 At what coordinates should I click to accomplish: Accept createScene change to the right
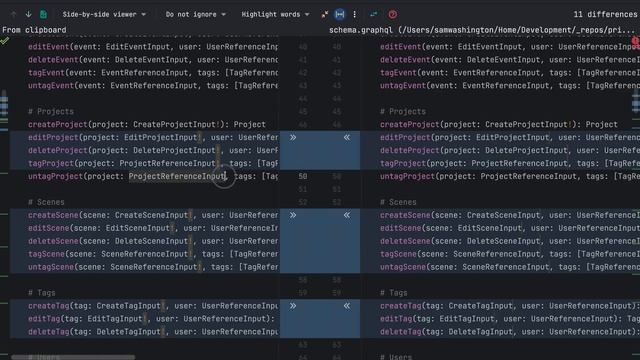coord(293,215)
